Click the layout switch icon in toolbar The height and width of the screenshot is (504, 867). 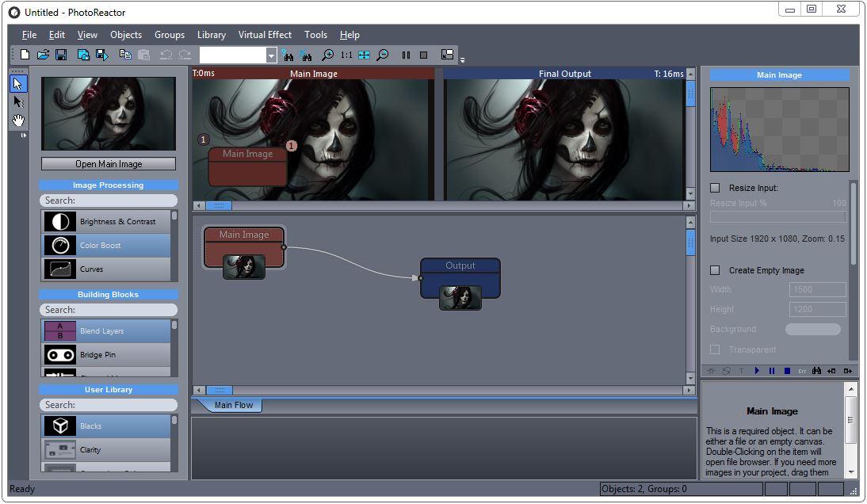(447, 54)
